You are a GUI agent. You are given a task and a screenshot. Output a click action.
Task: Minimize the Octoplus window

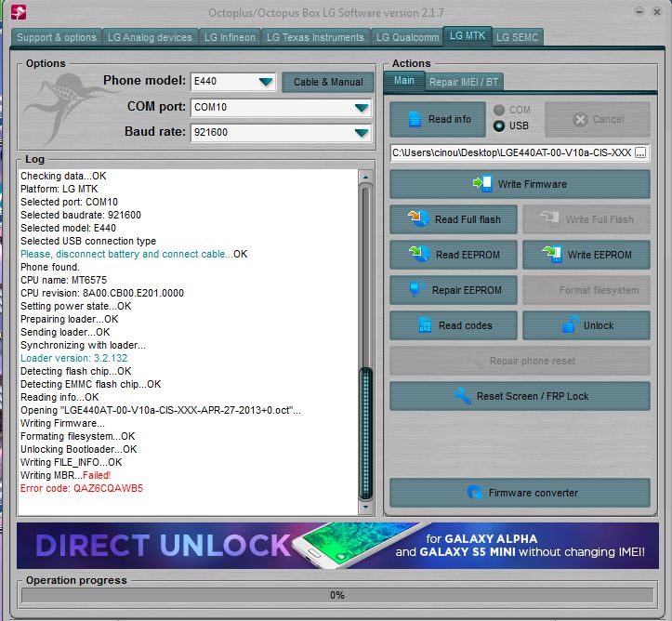point(639,12)
